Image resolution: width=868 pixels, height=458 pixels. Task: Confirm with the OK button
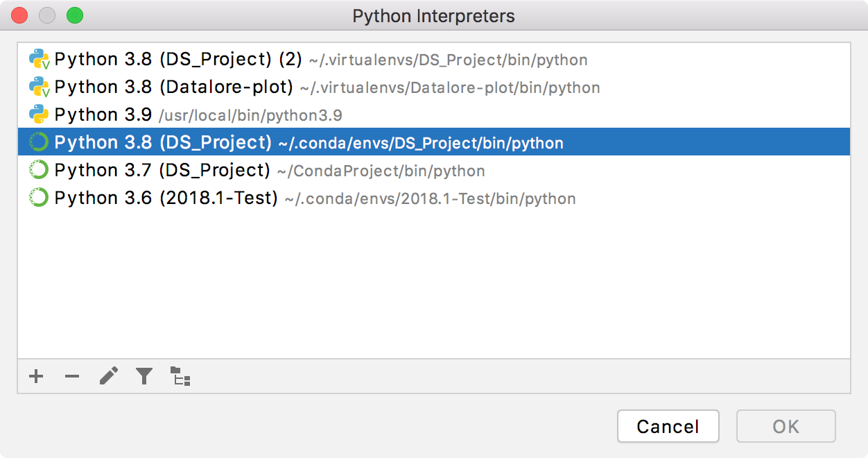pyautogui.click(x=785, y=426)
